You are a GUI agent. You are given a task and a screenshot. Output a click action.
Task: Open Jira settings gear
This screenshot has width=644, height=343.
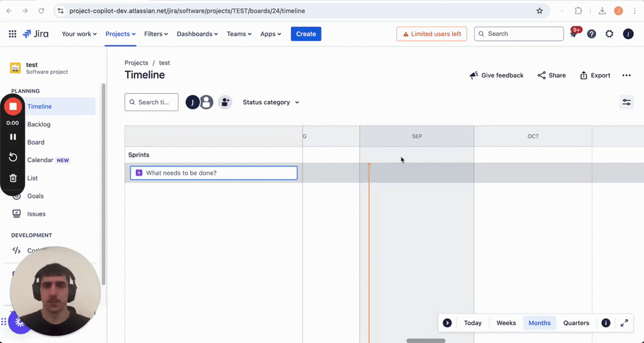click(609, 34)
